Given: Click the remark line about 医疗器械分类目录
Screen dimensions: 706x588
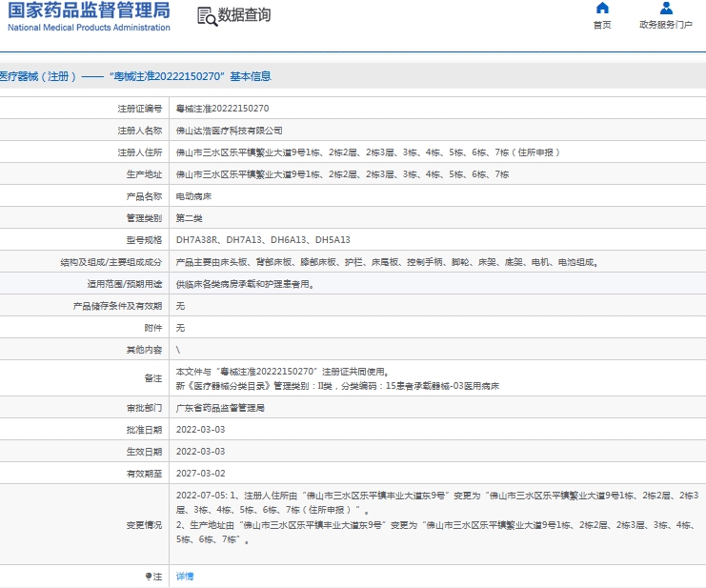Looking at the screenshot, I should [337, 386].
